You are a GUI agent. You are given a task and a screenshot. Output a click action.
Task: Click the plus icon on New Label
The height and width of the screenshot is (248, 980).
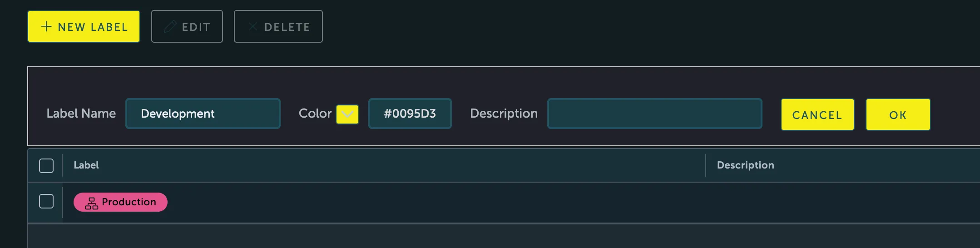click(46, 27)
